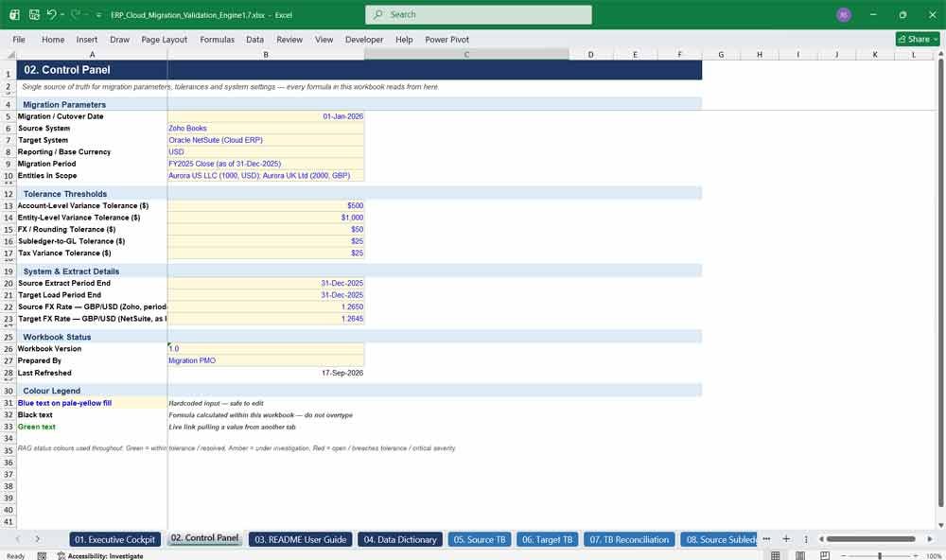
Task: Open the Power Pivot ribbon tab
Action: (447, 39)
